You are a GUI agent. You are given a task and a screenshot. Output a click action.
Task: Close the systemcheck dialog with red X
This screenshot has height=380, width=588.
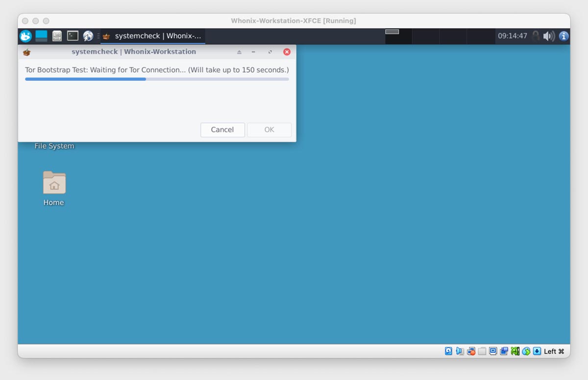pyautogui.click(x=287, y=52)
